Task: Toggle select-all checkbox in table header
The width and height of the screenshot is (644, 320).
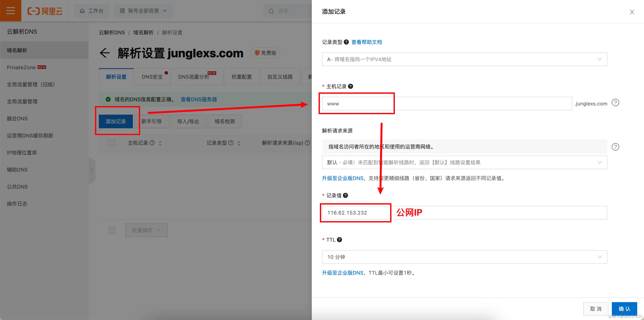Action: (112, 143)
